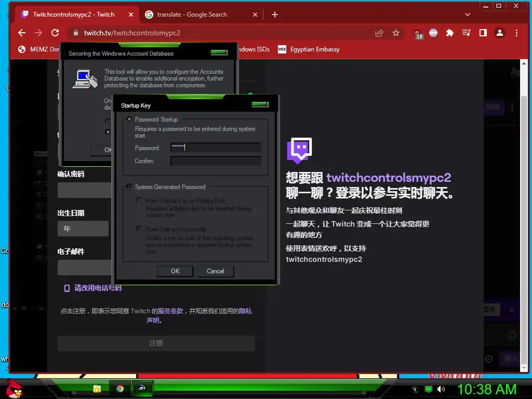Open Chrome three-dot menu

point(516,33)
